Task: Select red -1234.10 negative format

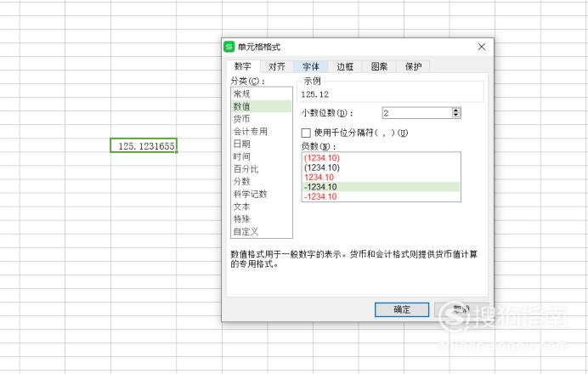Action: tap(381, 196)
